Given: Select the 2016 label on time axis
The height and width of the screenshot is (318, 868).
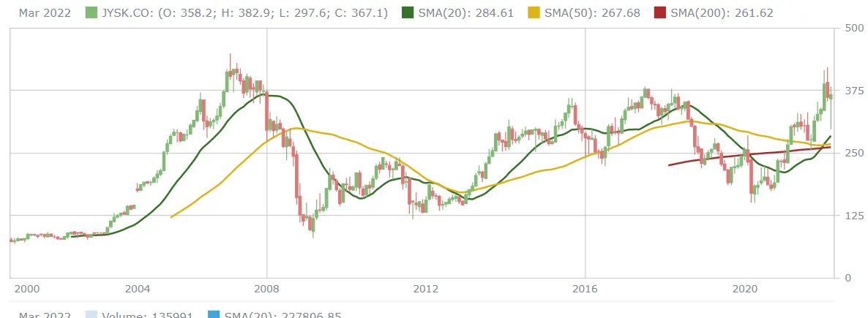Looking at the screenshot, I should [585, 289].
